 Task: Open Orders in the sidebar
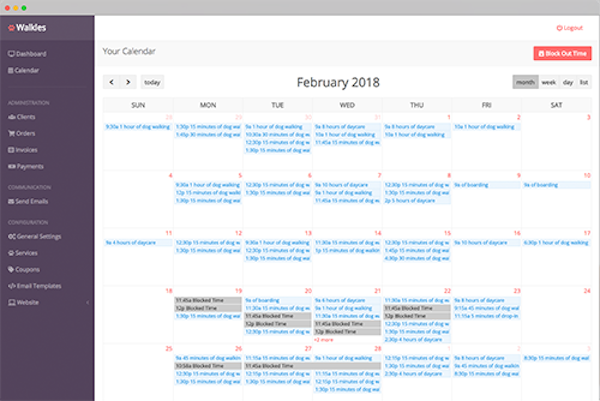point(22,134)
